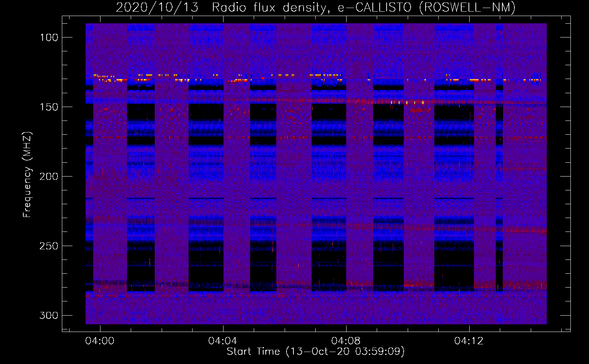Click the 04:12 time tick label
Viewport: 589px width, 364px height.
(x=469, y=341)
